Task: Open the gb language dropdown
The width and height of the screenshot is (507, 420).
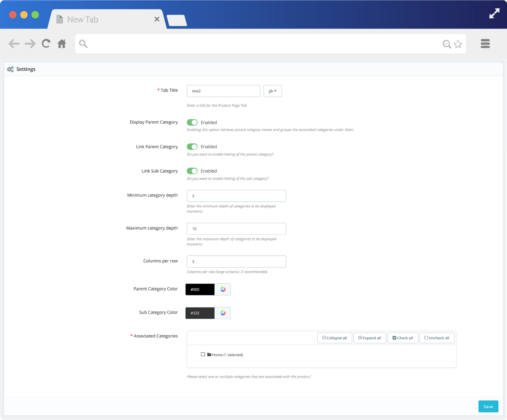Action: click(273, 91)
